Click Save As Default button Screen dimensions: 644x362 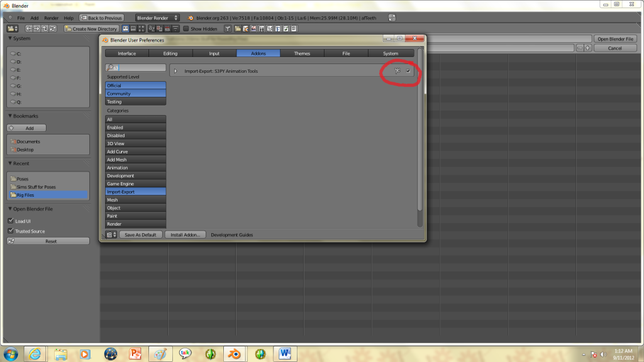(x=140, y=235)
